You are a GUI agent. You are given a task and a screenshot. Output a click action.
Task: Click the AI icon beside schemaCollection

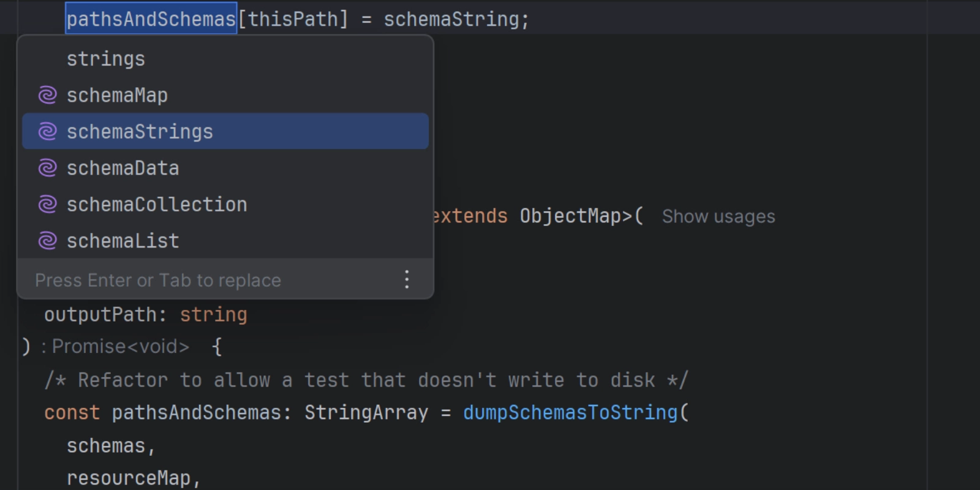(x=47, y=204)
